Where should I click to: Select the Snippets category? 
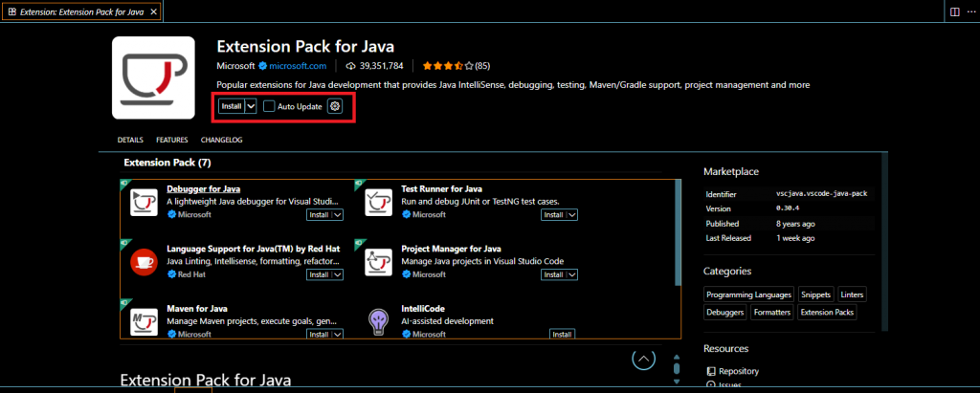pyautogui.click(x=815, y=295)
